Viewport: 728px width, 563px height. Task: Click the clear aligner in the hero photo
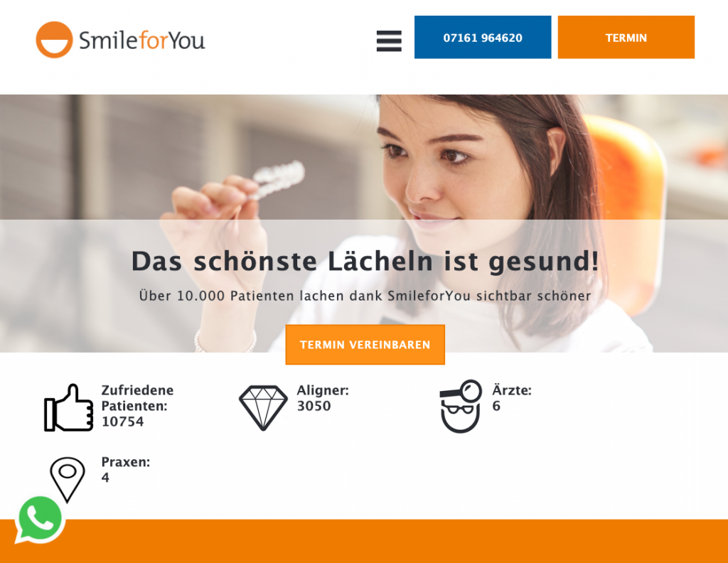point(278,178)
